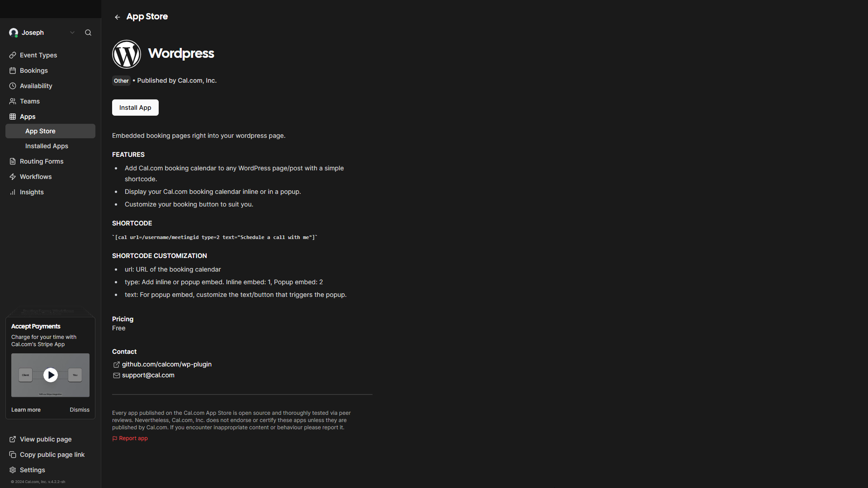Click the Teams sidebar icon
This screenshot has height=488, width=868.
(x=13, y=101)
